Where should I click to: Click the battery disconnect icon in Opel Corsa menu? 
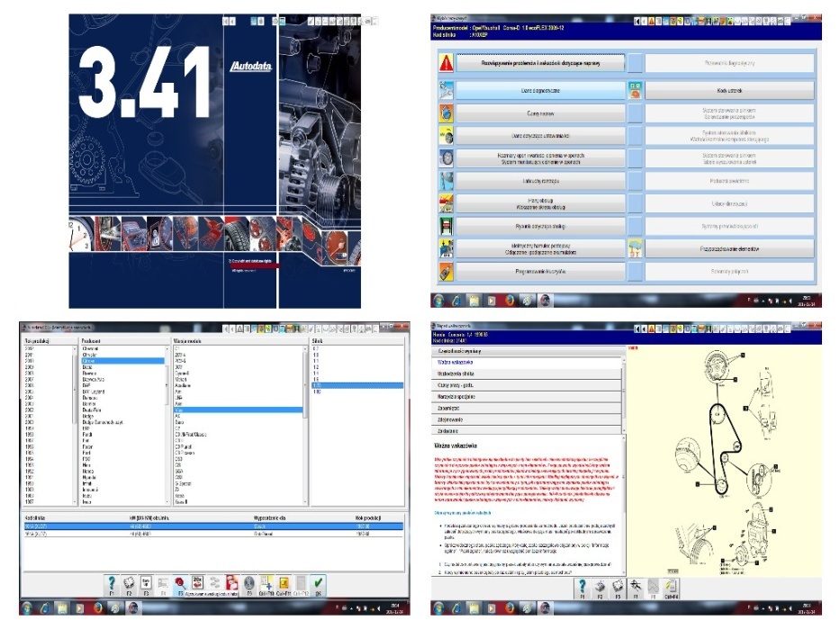pyautogui.click(x=446, y=249)
